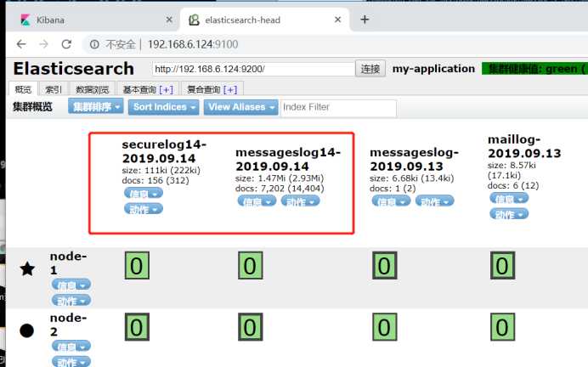The image size is (588, 367).
Task: Click the Kibana tab favicon
Action: 25,20
